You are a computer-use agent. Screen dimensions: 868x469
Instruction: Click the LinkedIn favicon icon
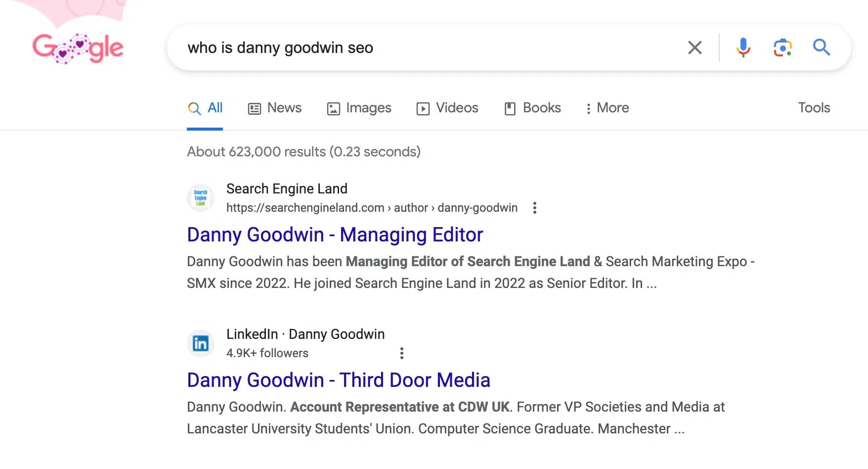point(201,343)
